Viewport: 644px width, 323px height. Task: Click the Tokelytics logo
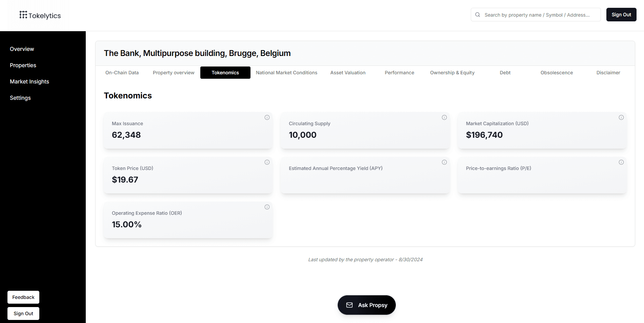(40, 15)
